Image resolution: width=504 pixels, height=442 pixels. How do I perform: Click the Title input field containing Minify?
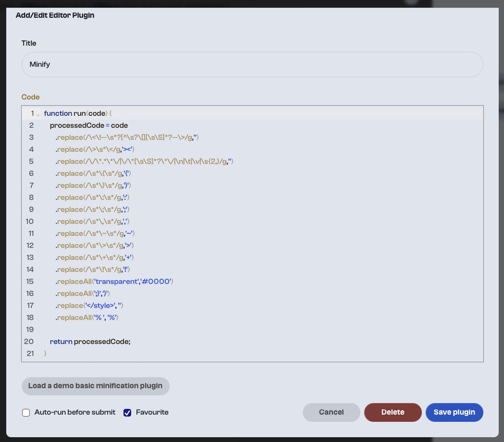(x=252, y=64)
